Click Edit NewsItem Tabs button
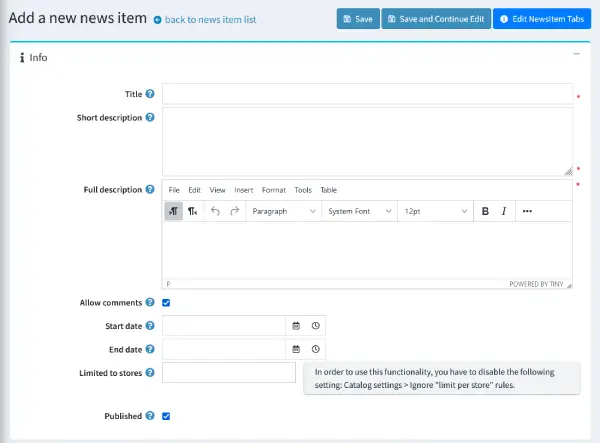Image resolution: width=600 pixels, height=443 pixels. pyautogui.click(x=542, y=19)
